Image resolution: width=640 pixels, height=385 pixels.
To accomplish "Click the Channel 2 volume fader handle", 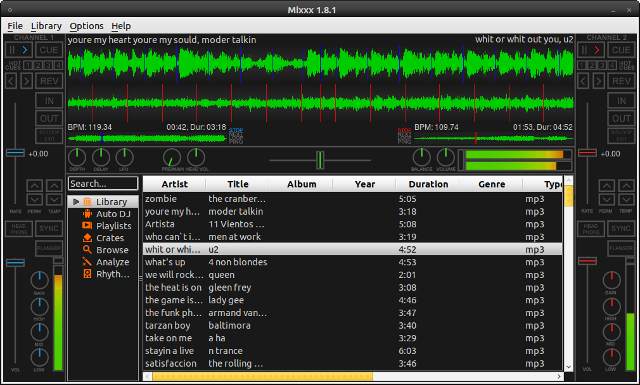I will pos(587,261).
